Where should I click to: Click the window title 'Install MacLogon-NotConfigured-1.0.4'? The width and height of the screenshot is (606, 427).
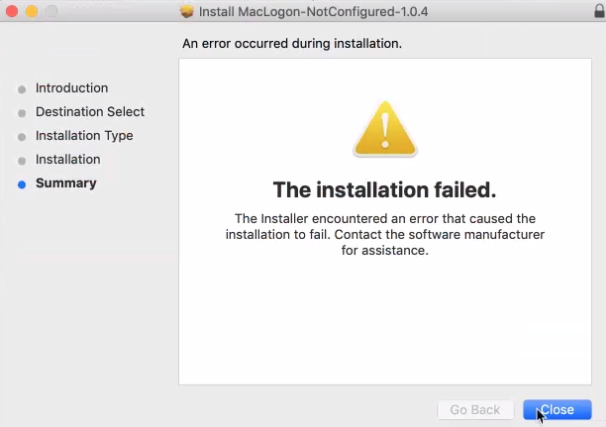[x=313, y=12]
